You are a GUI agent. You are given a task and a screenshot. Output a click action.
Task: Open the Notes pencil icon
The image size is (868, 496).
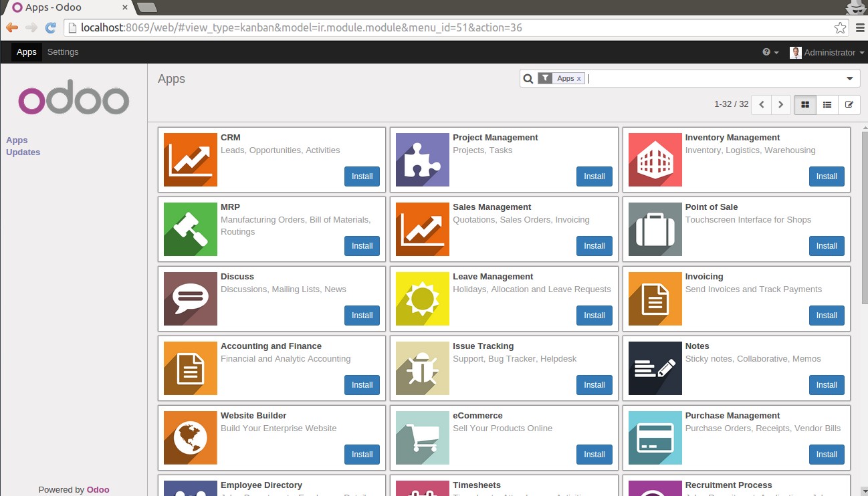(x=655, y=368)
